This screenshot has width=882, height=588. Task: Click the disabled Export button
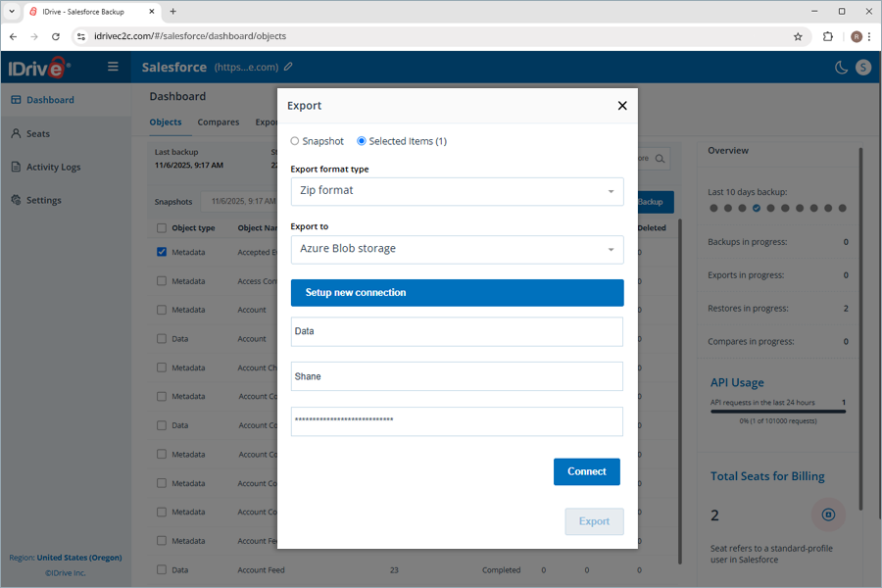coord(594,521)
